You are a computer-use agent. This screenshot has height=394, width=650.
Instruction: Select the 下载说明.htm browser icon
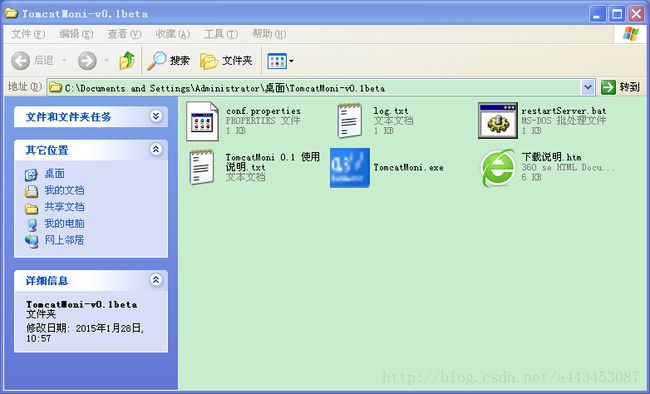point(498,168)
